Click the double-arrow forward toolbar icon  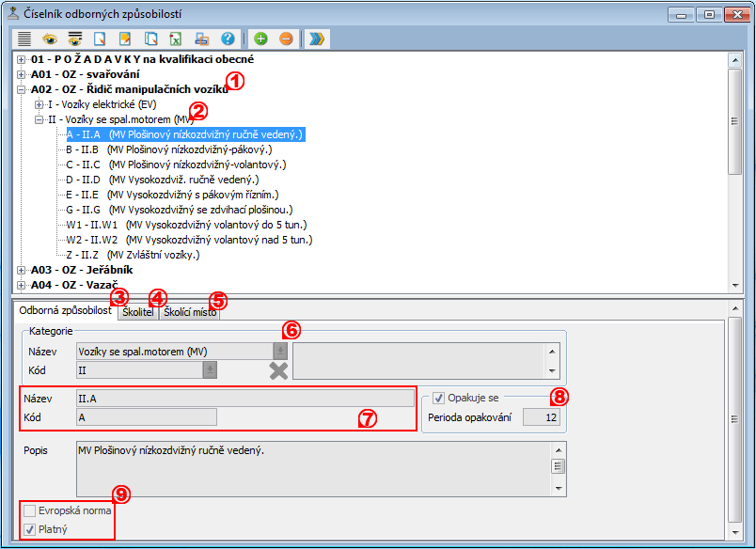pyautogui.click(x=317, y=39)
